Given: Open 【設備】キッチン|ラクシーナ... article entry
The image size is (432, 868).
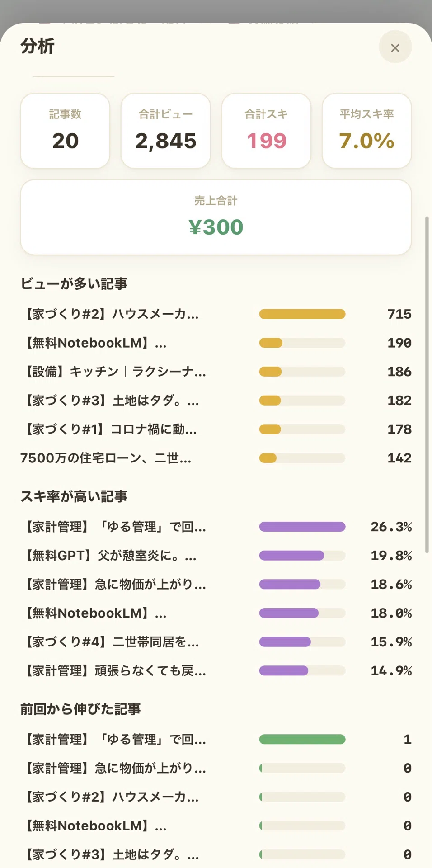Looking at the screenshot, I should click(x=216, y=372).
